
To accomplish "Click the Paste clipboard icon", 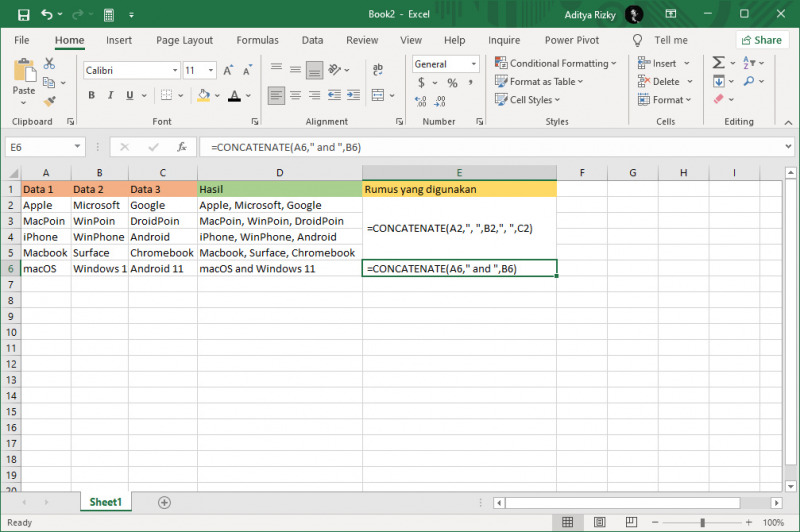I will click(24, 70).
